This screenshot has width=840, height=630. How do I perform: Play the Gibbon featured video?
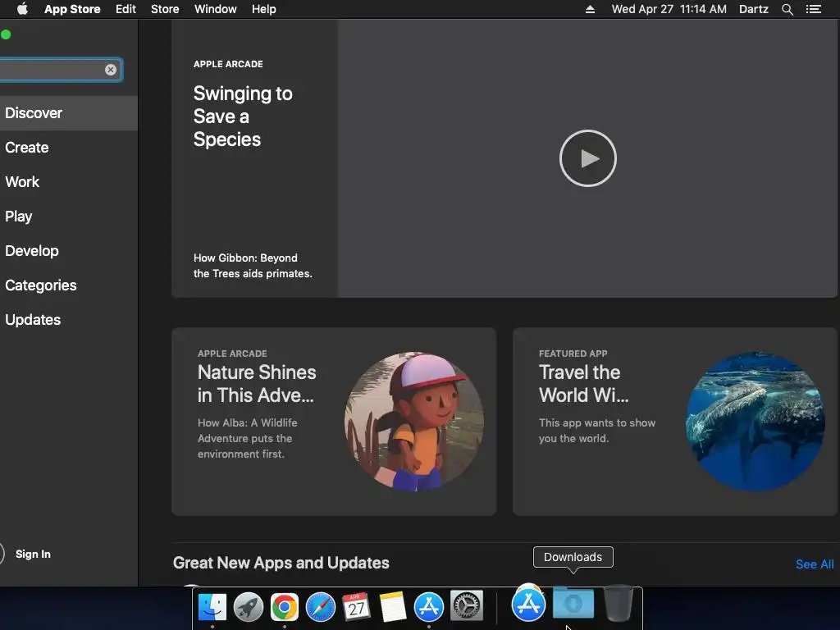click(x=587, y=158)
